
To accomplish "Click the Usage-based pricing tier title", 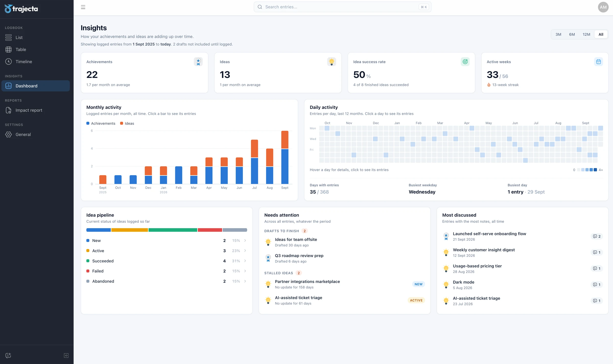I will pyautogui.click(x=477, y=266).
